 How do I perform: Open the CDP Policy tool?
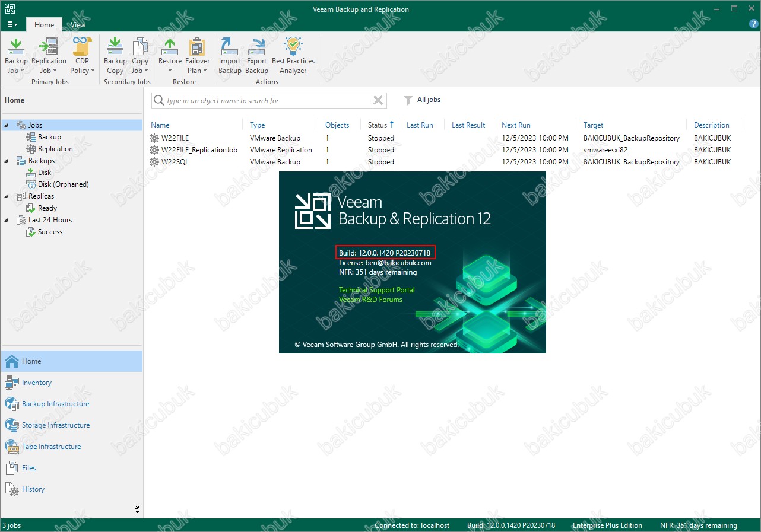[x=82, y=56]
